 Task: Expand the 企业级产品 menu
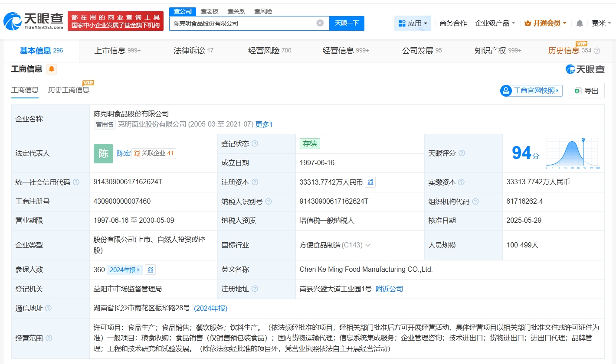point(495,23)
